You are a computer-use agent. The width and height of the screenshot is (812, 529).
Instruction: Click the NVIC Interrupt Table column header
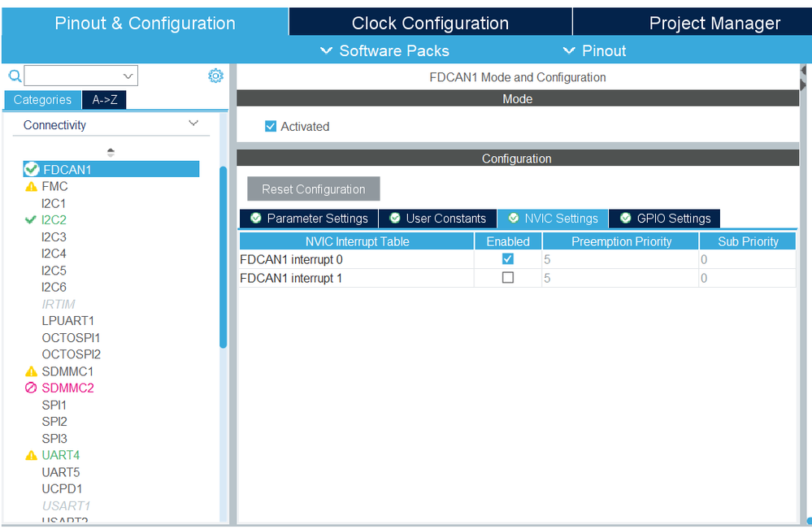(x=357, y=241)
